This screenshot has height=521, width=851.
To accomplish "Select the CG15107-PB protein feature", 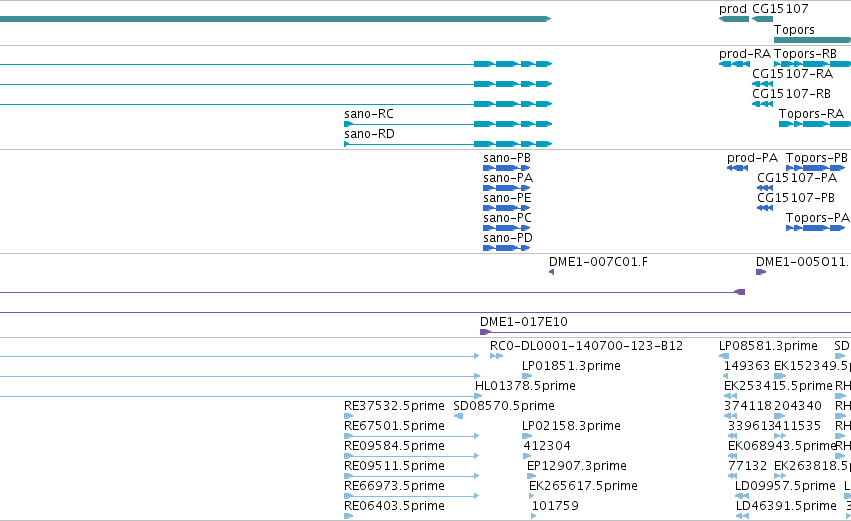I will pos(765,208).
